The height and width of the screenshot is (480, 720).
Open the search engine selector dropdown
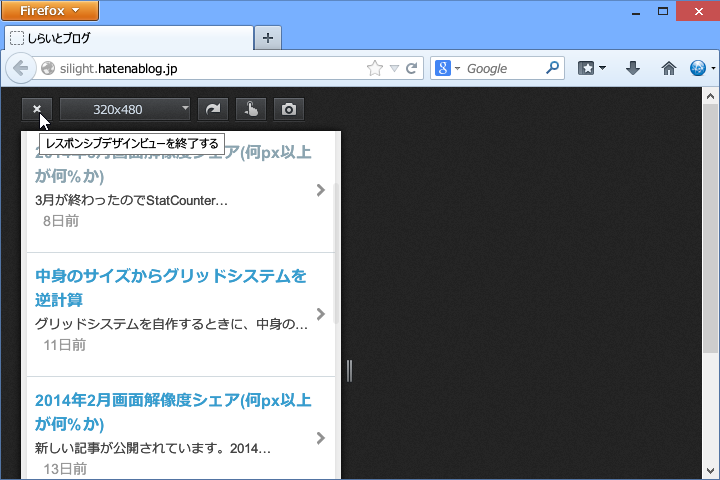click(447, 68)
